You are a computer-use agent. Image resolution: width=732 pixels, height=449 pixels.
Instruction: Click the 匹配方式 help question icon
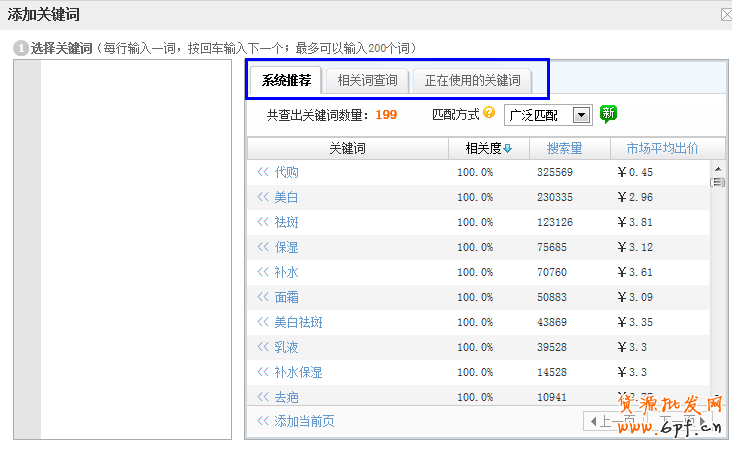(489, 114)
